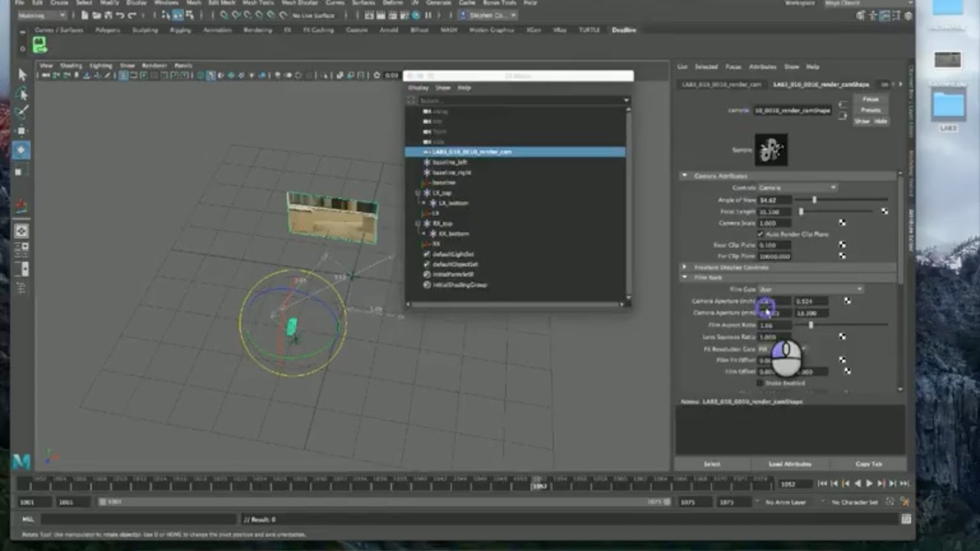Play backwards in playback controls
This screenshot has width=980, height=551.
click(x=857, y=484)
